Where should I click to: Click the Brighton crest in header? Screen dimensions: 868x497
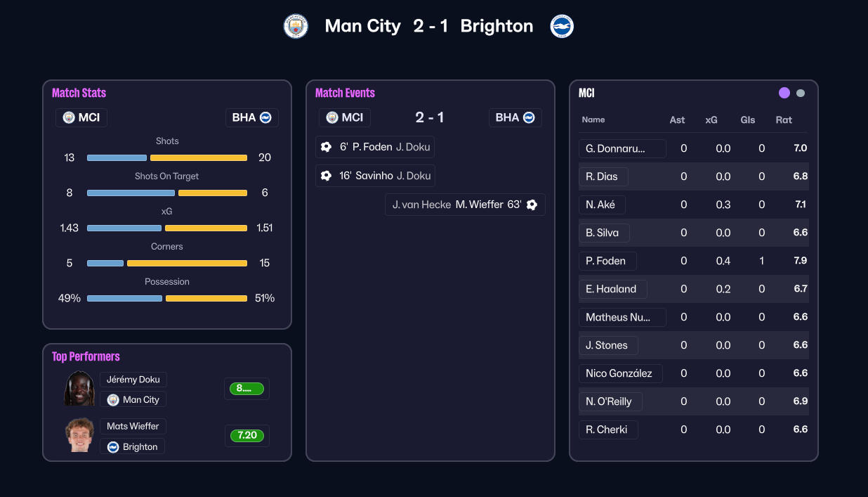point(562,27)
